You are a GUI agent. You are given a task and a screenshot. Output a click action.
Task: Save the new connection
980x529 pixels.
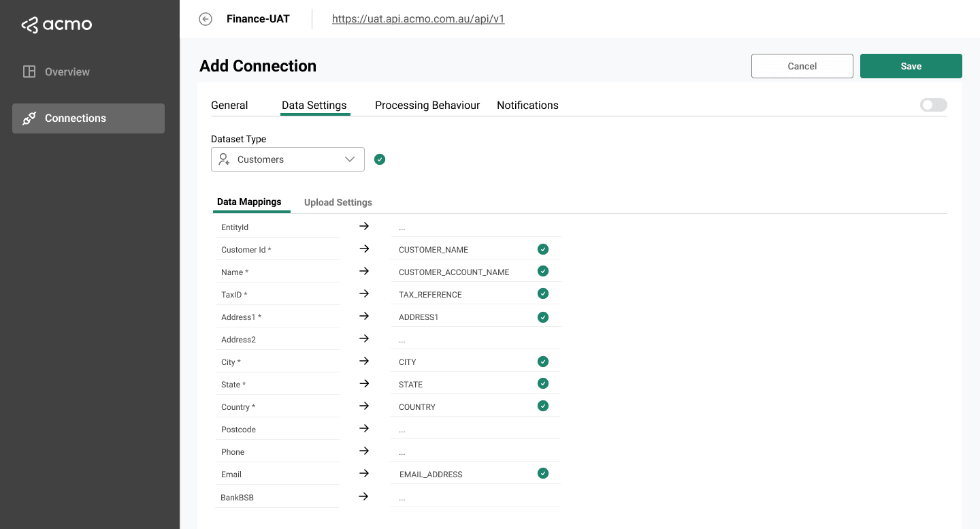pyautogui.click(x=911, y=65)
